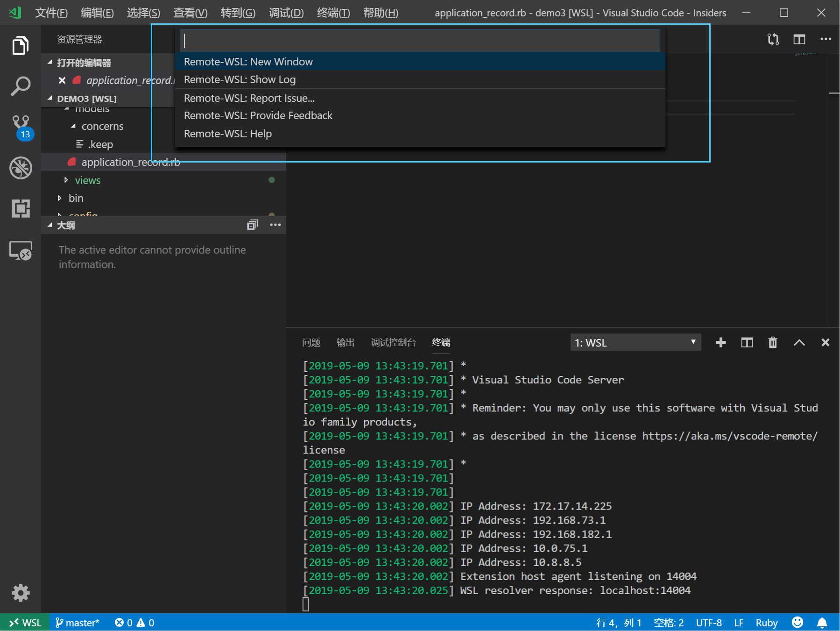Viewport: 840px width, 631px height.
Task: Open the Extensions view in activity bar
Action: 21,208
